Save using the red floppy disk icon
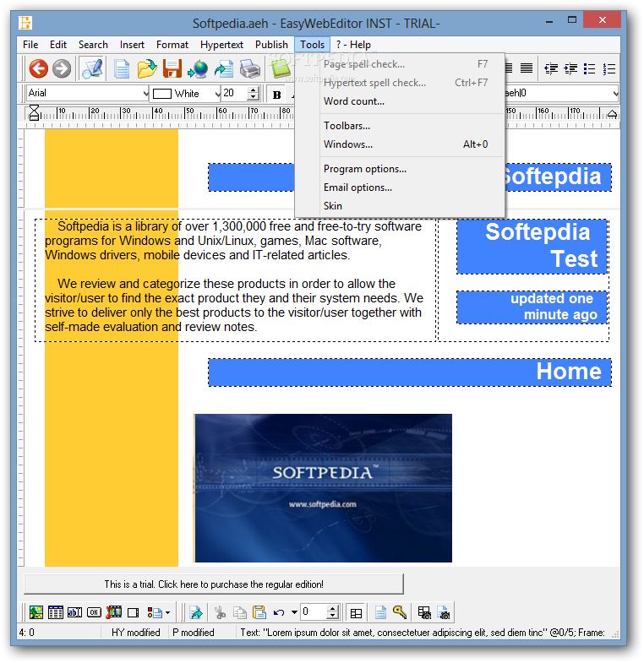Screen dimensions: 644x663 coord(172,69)
